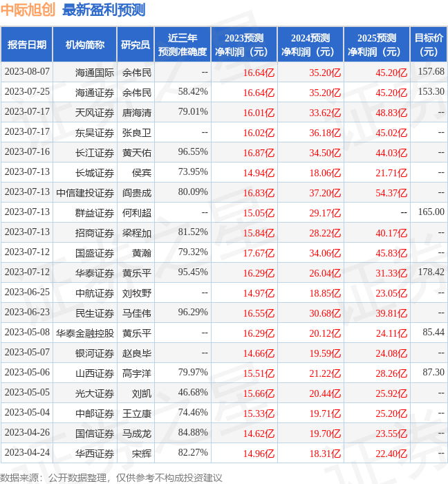Click institution 海通国际
The image size is (448, 484).
click(x=95, y=73)
